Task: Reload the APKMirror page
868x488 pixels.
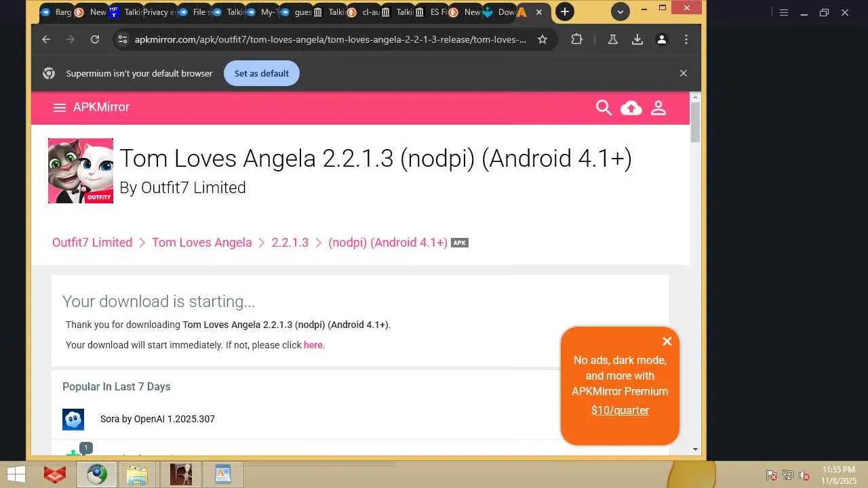Action: pyautogui.click(x=95, y=39)
